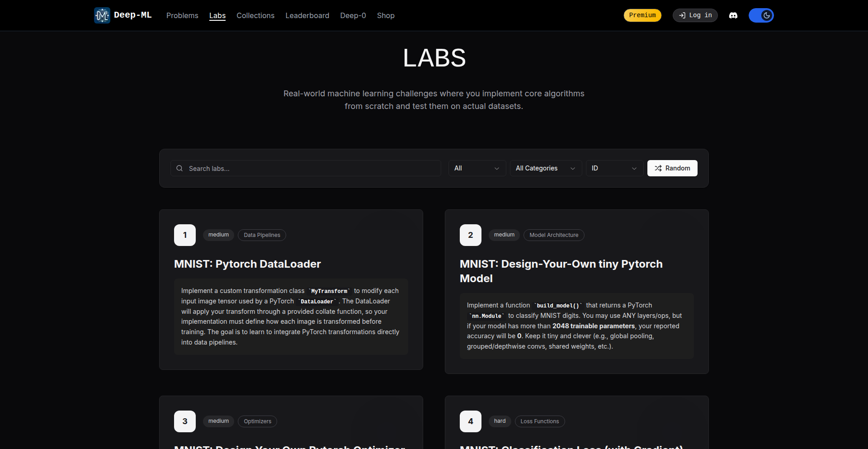
Task: Open the All difficulty filter dropdown
Action: 477,168
